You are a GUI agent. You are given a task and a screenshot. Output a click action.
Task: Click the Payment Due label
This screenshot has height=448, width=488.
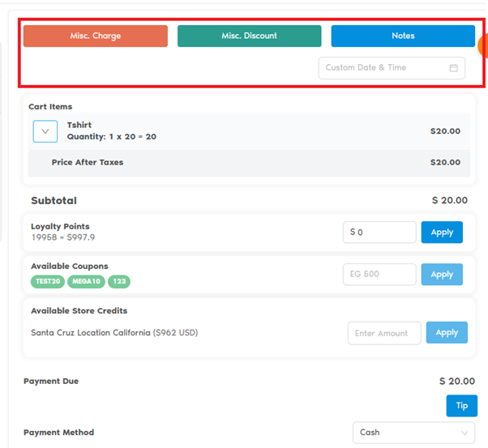click(51, 381)
